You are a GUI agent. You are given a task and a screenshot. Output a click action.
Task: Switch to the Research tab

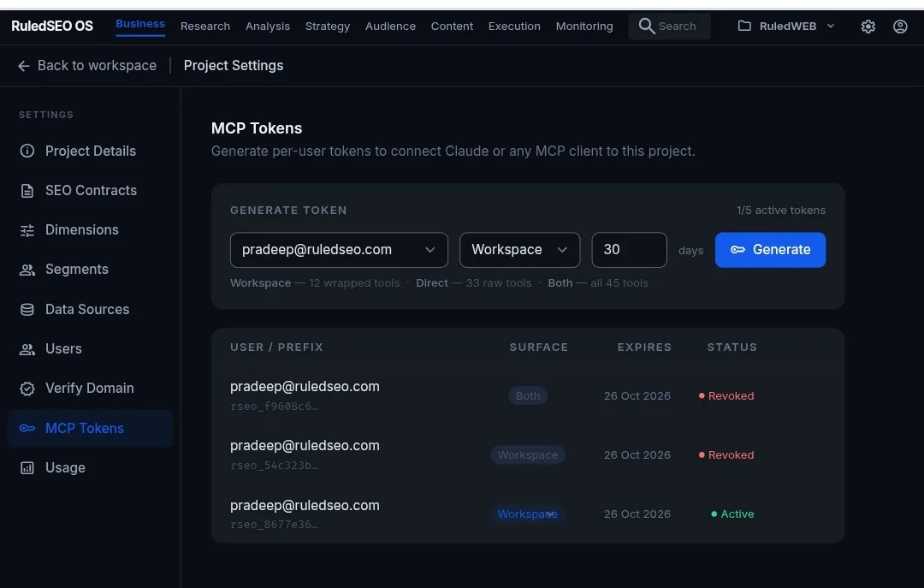[x=205, y=27]
